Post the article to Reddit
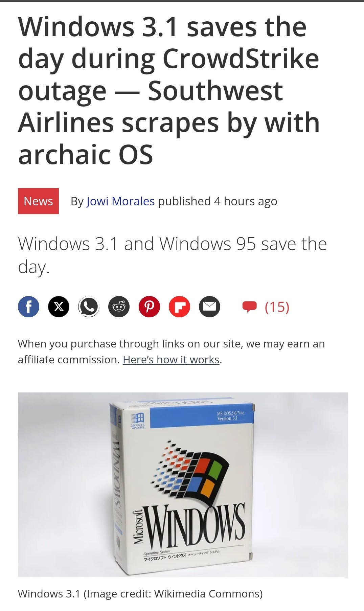 tap(119, 307)
